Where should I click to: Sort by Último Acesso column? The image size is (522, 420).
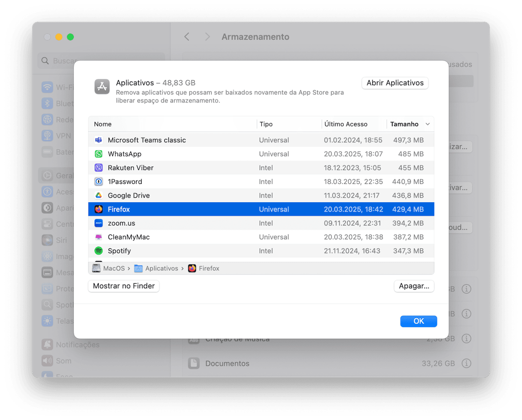pos(346,124)
